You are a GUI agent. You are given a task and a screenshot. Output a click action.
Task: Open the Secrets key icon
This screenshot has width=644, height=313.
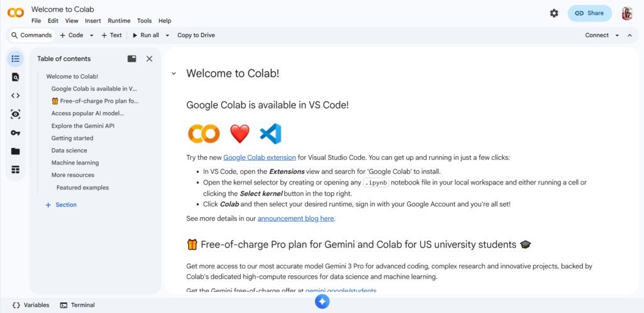click(x=15, y=133)
